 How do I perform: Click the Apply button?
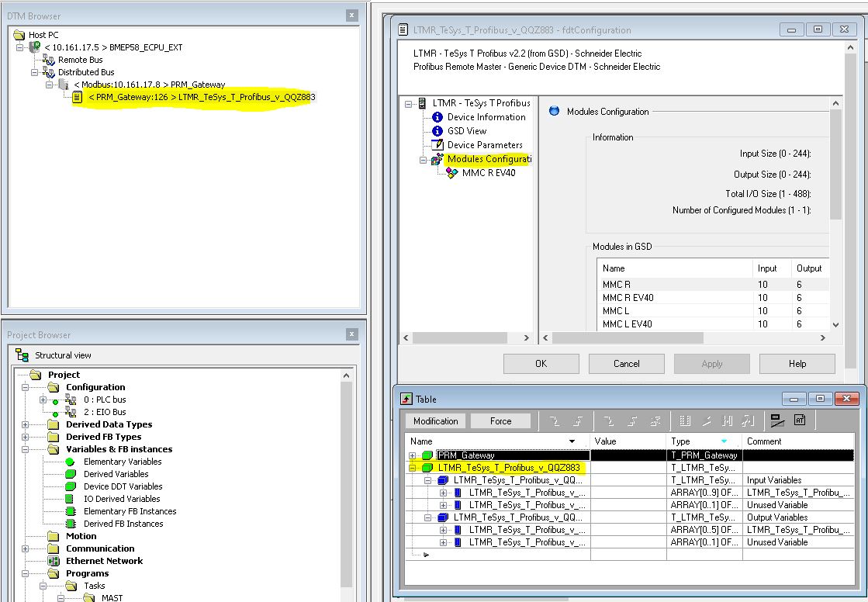(711, 364)
